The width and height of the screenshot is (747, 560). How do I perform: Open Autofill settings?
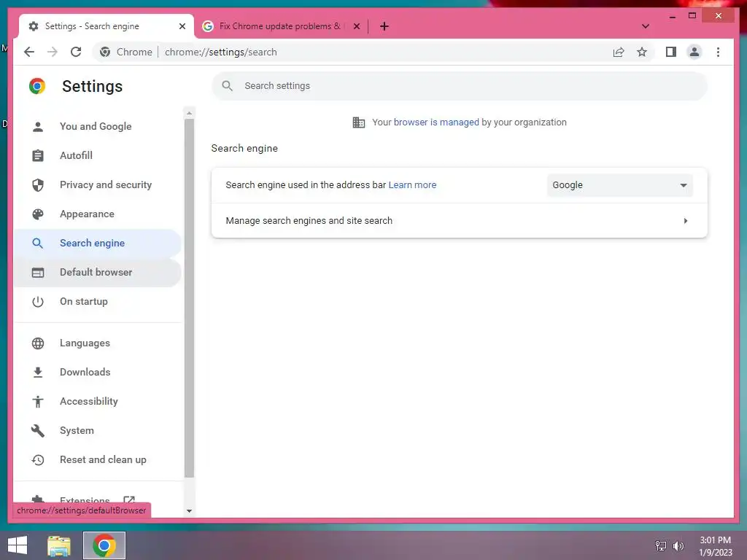tap(97, 155)
